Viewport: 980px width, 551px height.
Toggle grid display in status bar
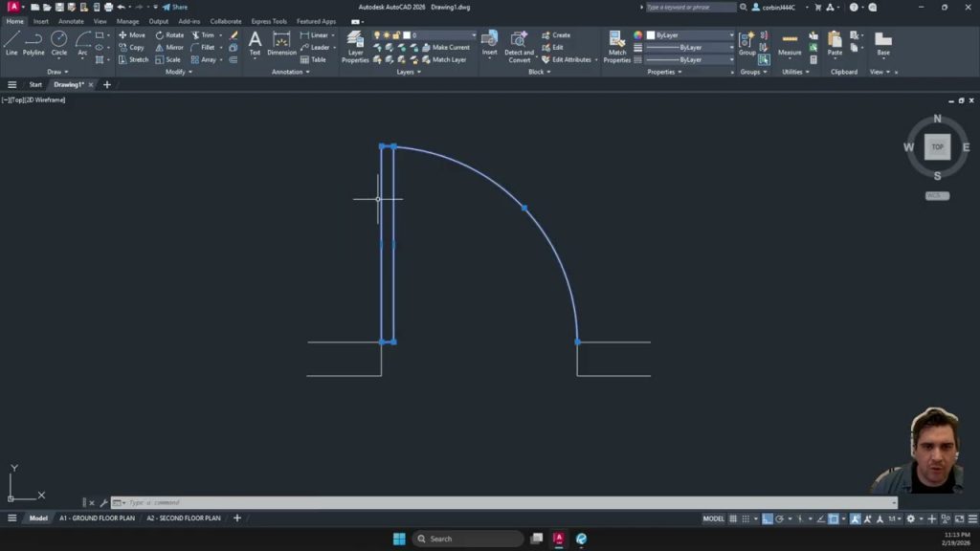point(734,518)
